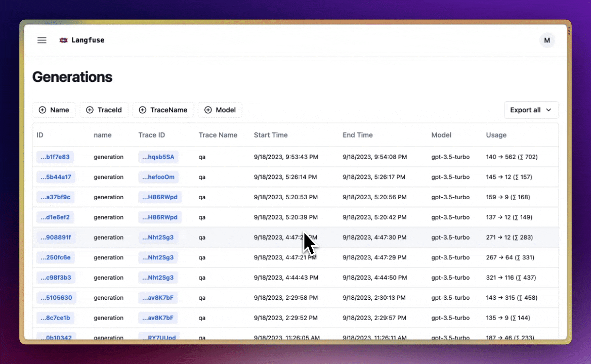Click the plus icon beside Model filter
591x364 pixels.
tap(208, 110)
